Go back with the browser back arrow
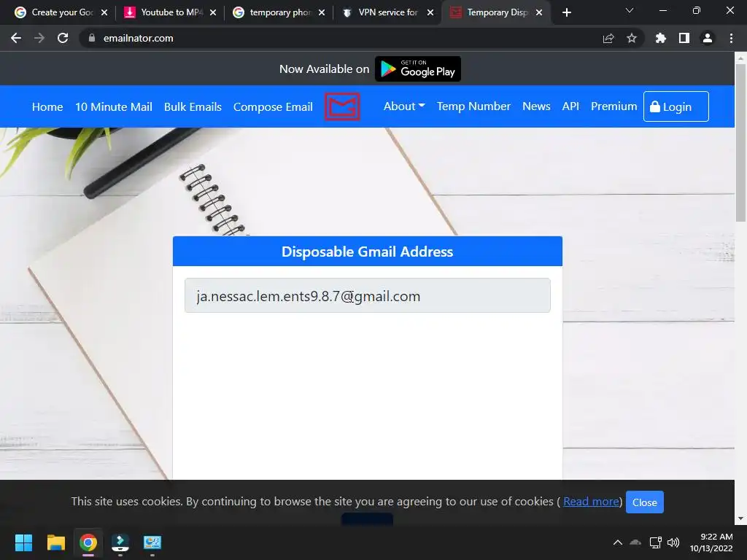This screenshot has width=747, height=560. (16, 38)
